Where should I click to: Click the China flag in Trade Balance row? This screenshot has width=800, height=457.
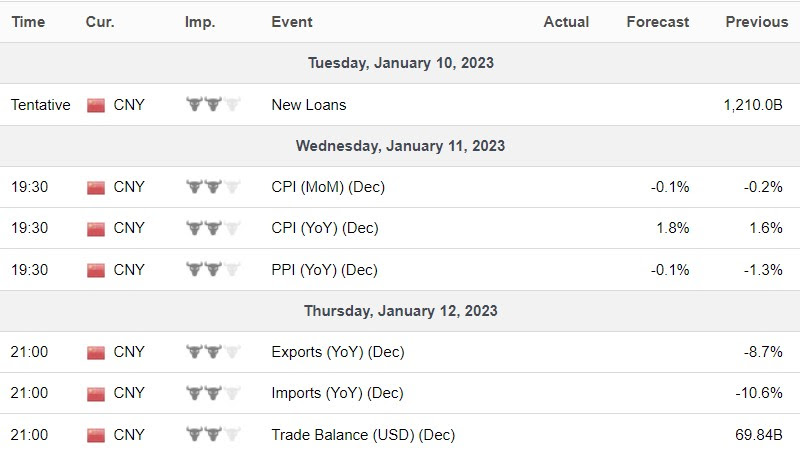click(96, 435)
